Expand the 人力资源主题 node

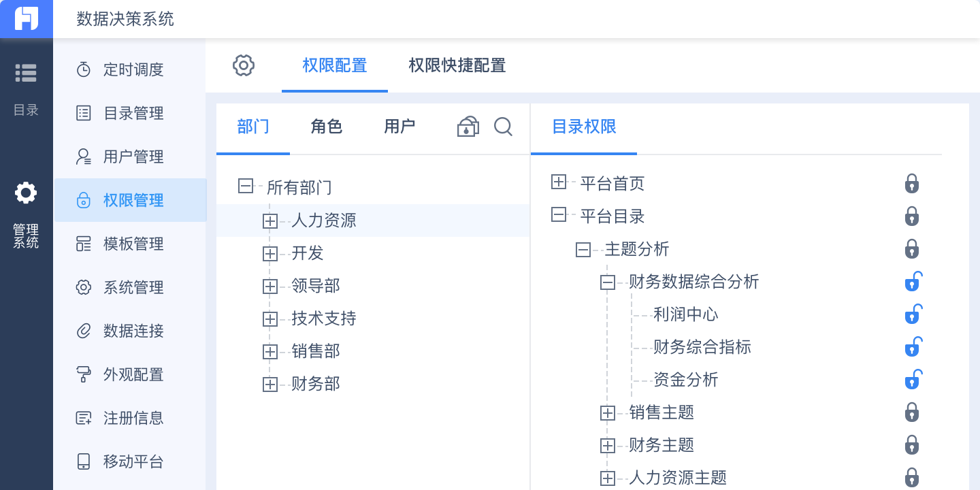(608, 478)
